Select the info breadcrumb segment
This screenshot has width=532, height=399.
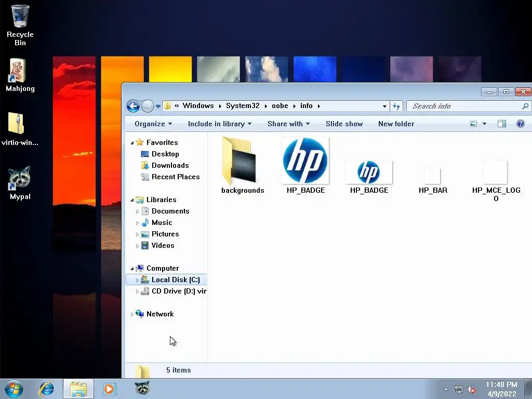point(307,106)
